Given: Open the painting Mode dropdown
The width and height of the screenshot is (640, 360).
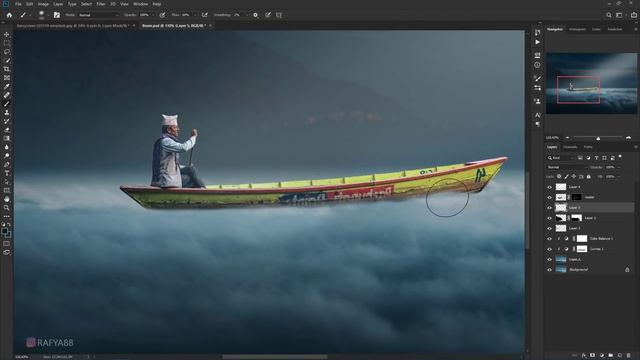Looking at the screenshot, I should tap(98, 15).
